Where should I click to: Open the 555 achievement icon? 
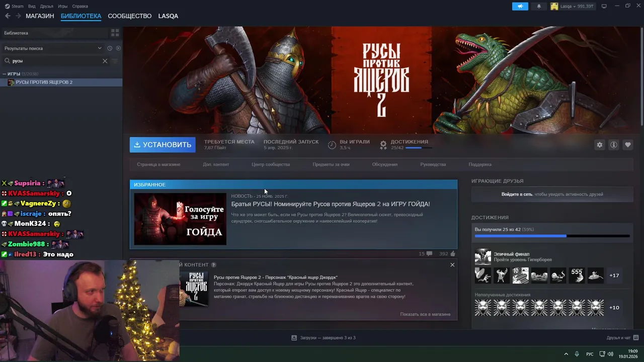point(577,276)
